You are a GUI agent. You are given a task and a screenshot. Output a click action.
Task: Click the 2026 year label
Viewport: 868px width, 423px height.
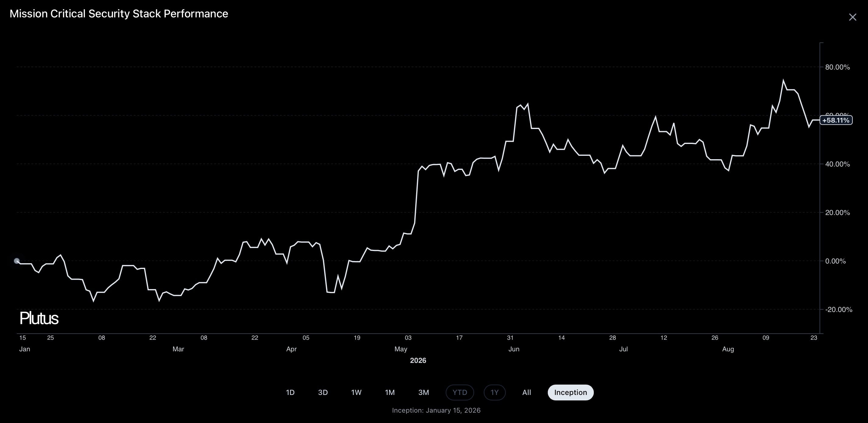(x=418, y=360)
